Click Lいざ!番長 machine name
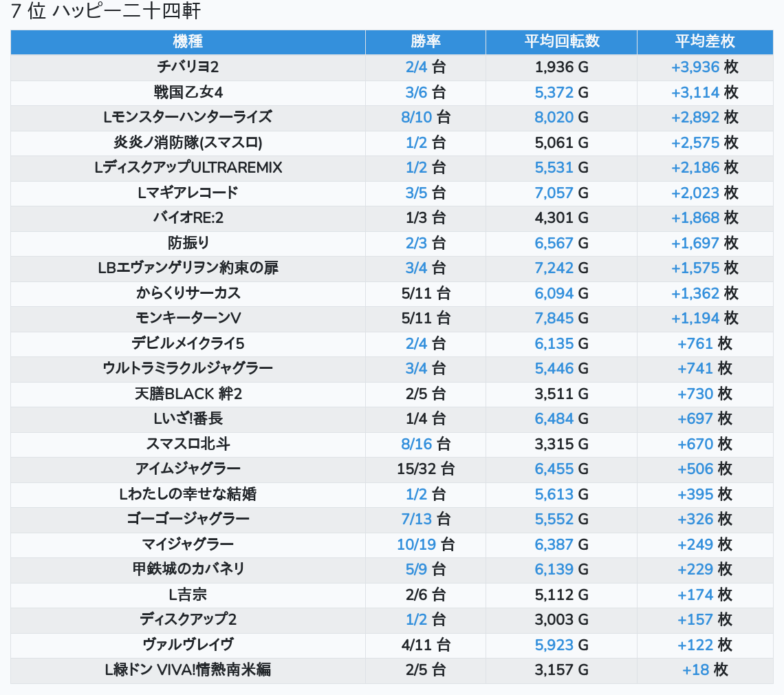The width and height of the screenshot is (784, 695). (x=188, y=419)
